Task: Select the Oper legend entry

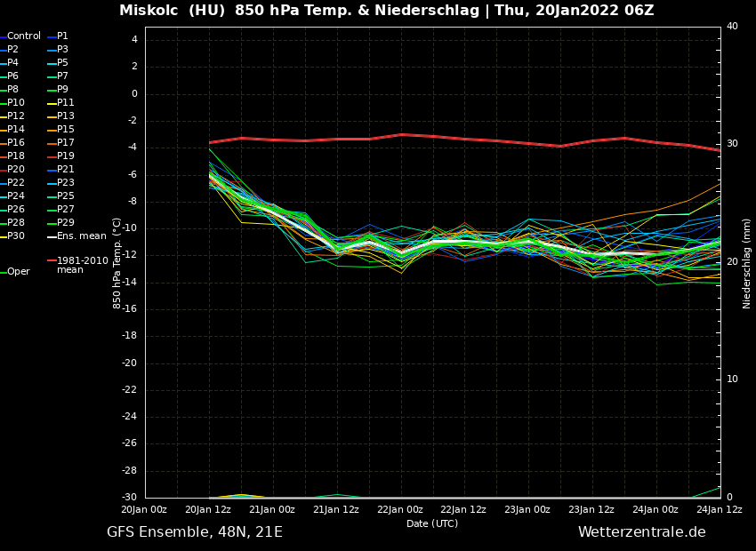Action: (19, 272)
